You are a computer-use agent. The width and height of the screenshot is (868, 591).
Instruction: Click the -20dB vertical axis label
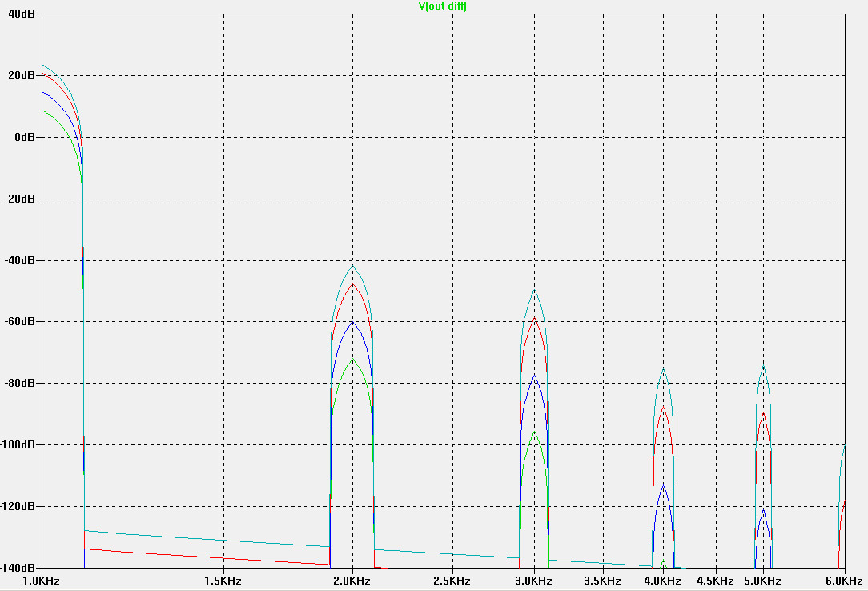pos(20,199)
